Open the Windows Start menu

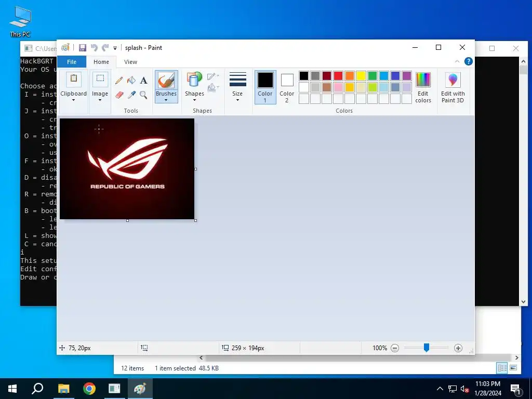point(12,389)
